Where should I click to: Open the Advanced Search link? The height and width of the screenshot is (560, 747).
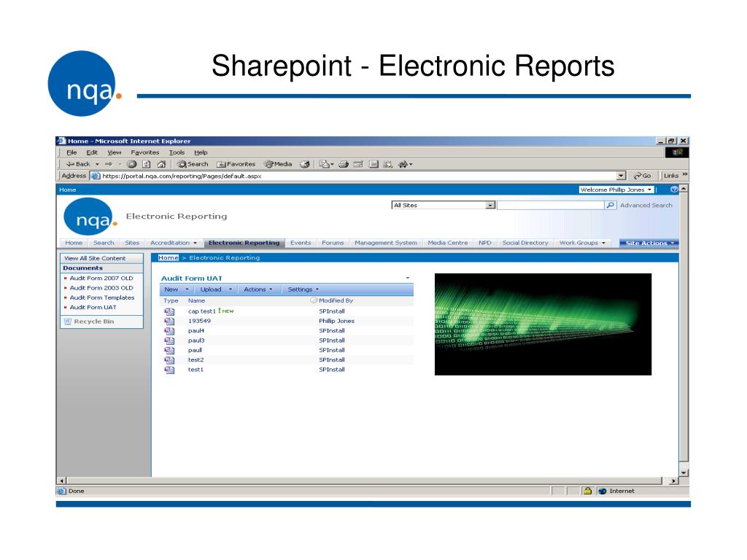[x=646, y=205]
